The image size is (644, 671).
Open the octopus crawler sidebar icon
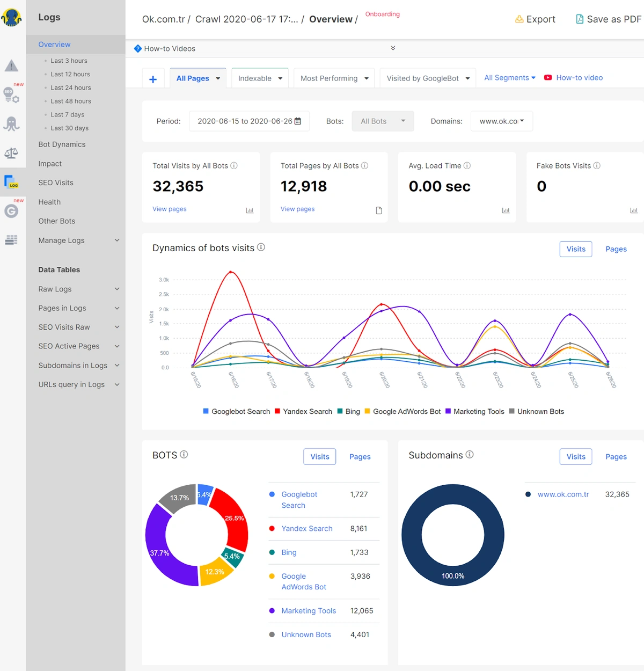[11, 124]
